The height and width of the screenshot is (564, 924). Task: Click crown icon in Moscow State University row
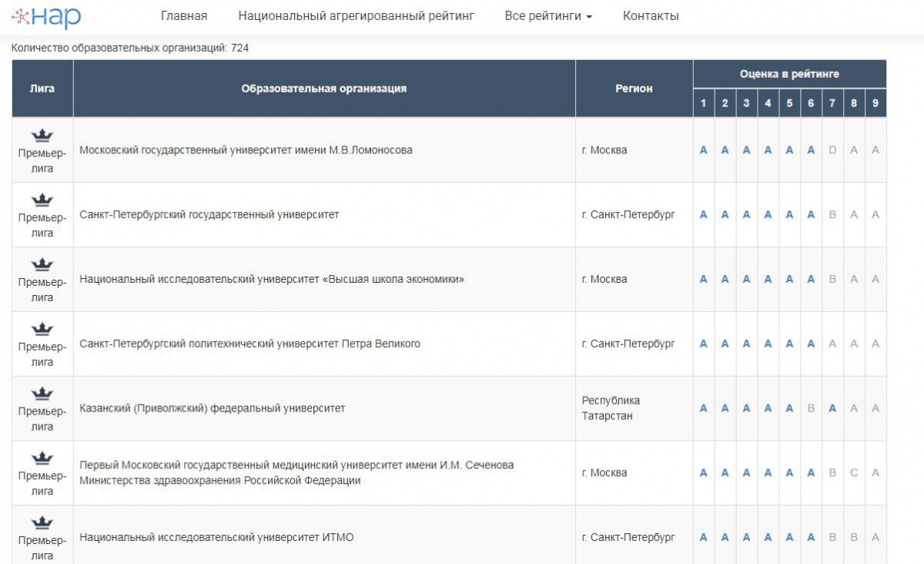pos(42,136)
